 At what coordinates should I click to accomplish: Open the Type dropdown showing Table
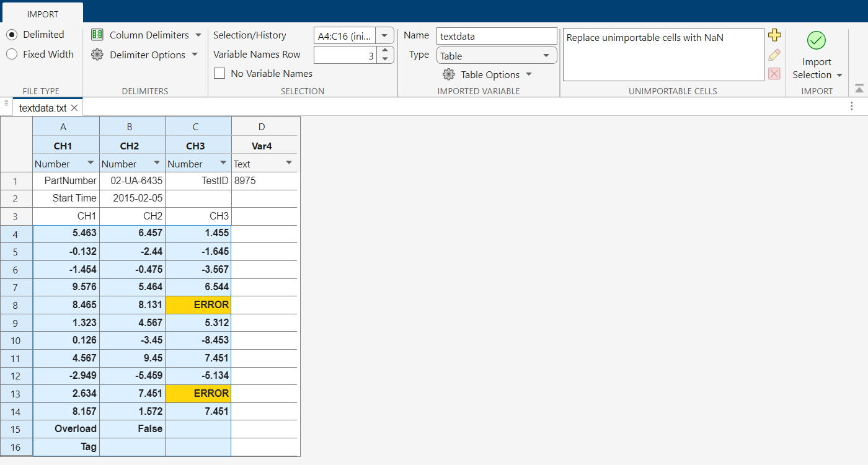pos(496,56)
